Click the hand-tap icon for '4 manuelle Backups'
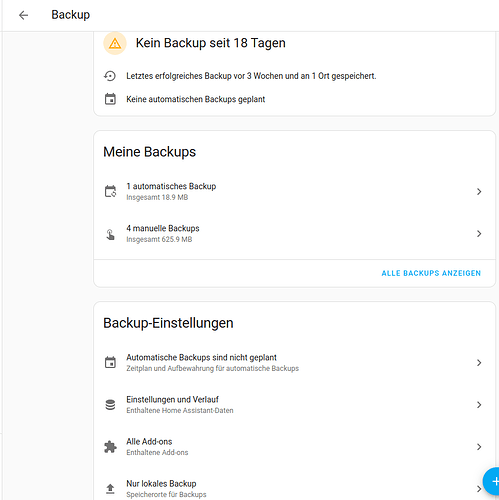 point(110,234)
